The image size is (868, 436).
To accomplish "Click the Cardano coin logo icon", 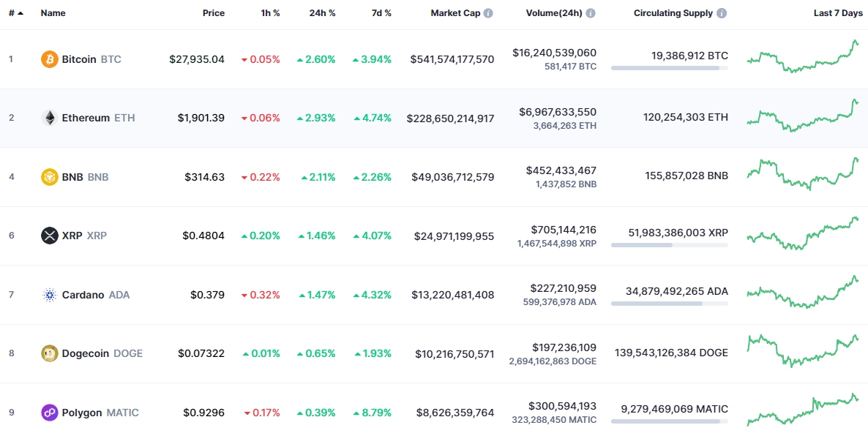I will (x=49, y=295).
